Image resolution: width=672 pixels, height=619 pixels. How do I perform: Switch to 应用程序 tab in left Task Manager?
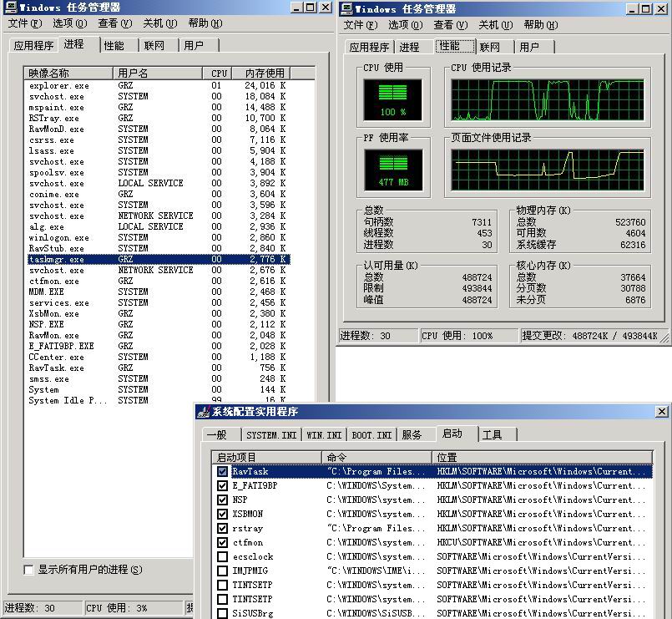click(33, 45)
